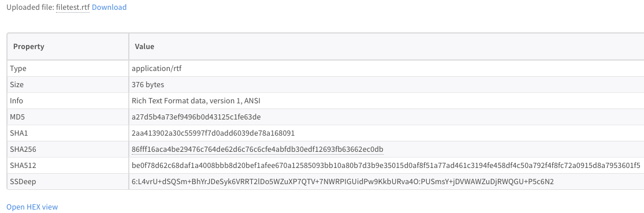Select the MD5 hash value
The height and width of the screenshot is (213, 644).
tap(196, 117)
